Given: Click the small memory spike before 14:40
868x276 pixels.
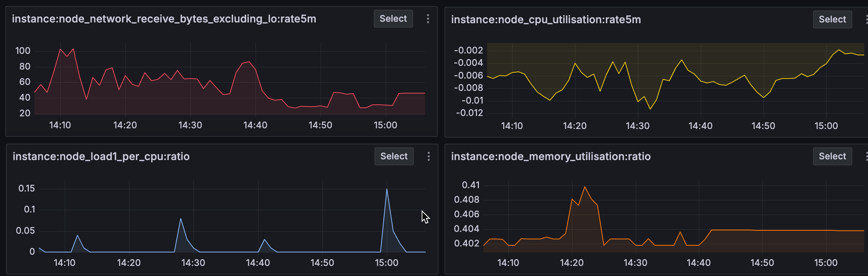Looking at the screenshot, I should [x=680, y=232].
